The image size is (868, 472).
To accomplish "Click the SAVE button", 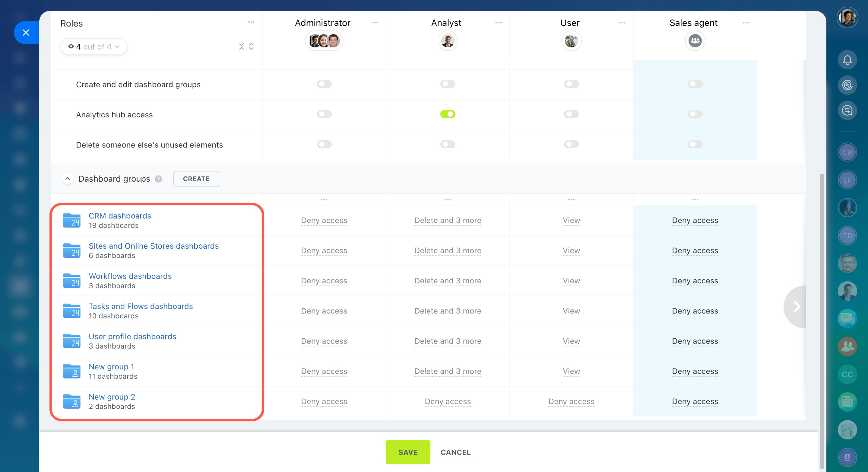I will 408,452.
